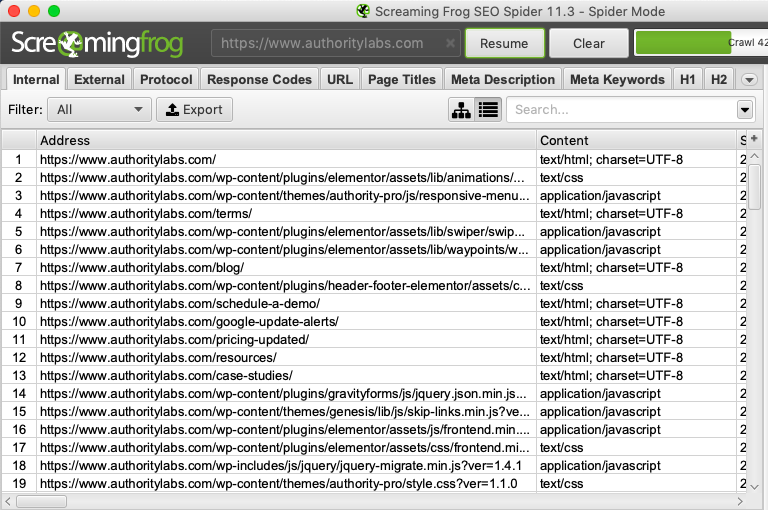Viewport: 768px width, 510px height.
Task: Show more tabs with the overflow arrow
Action: tap(749, 80)
